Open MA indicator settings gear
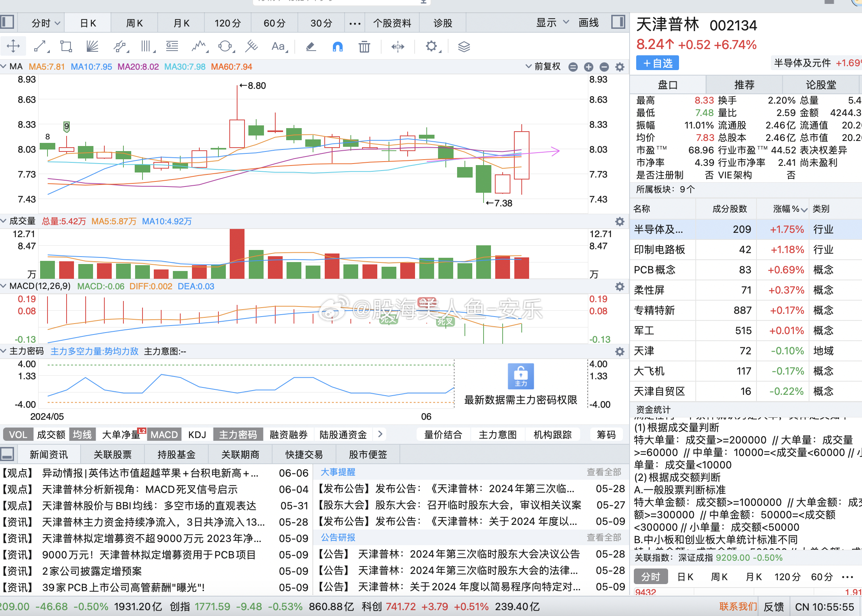The width and height of the screenshot is (862, 616). [x=620, y=67]
